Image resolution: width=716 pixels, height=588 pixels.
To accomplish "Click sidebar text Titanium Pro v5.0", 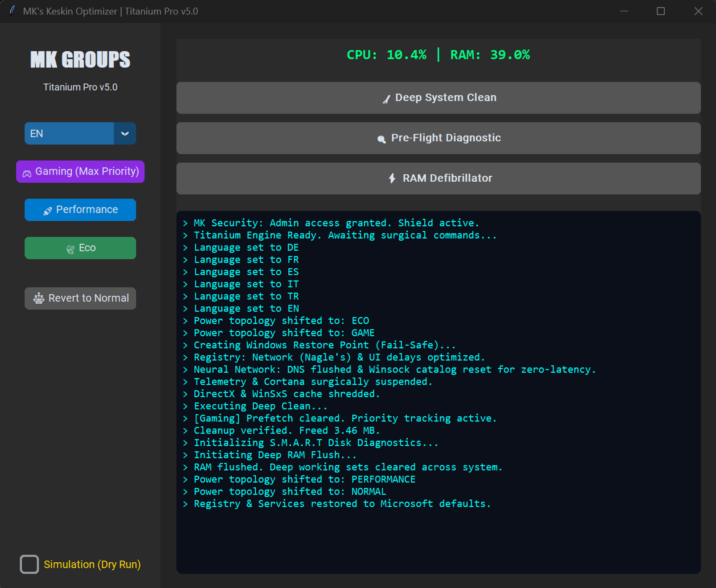I will [80, 87].
